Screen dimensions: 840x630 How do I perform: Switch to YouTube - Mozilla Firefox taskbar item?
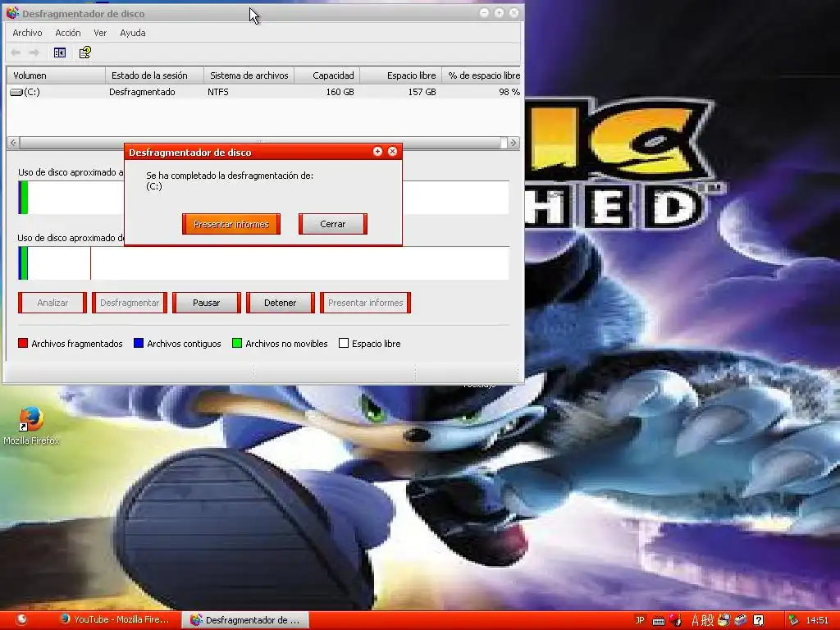coord(115,620)
